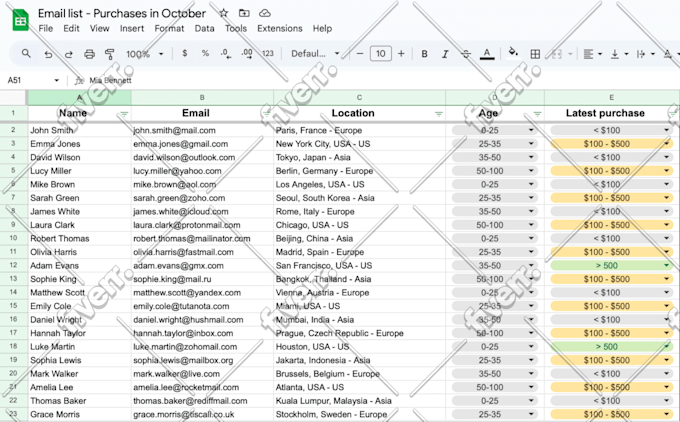Screen dimensions: 680x422
Task: Format as percent
Action: (205, 53)
